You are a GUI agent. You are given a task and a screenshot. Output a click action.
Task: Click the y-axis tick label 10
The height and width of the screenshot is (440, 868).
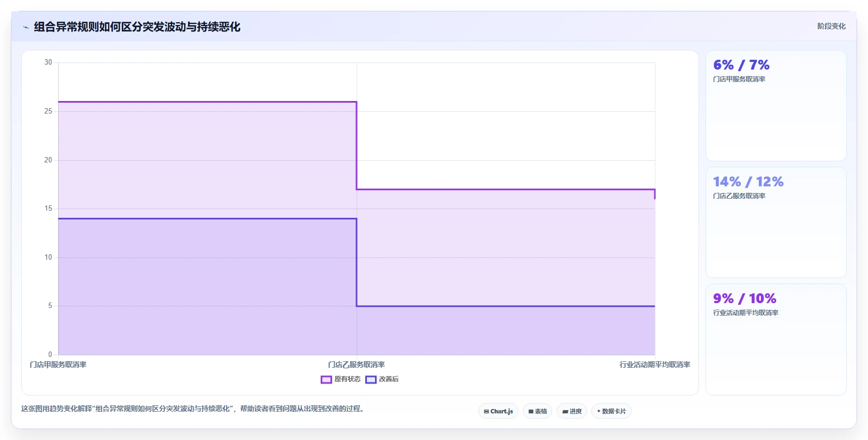[48, 257]
